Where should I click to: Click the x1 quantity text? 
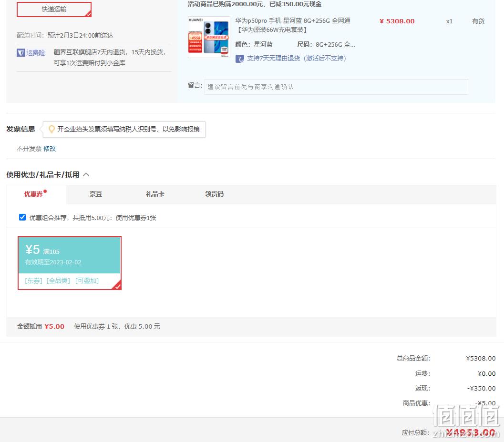449,21
